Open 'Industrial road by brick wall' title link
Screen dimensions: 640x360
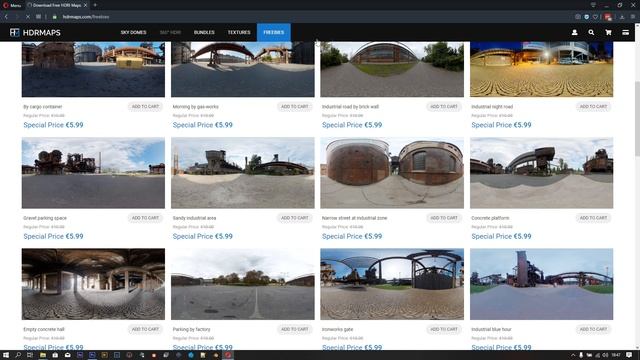(x=350, y=107)
